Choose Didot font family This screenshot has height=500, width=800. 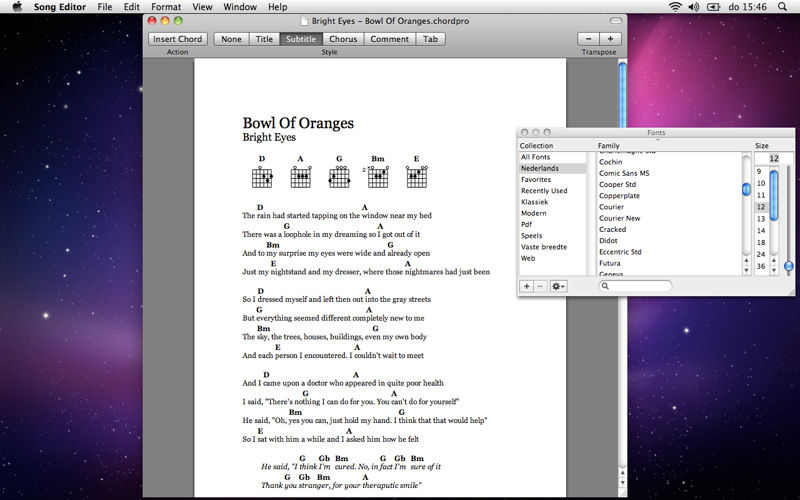pyautogui.click(x=669, y=241)
